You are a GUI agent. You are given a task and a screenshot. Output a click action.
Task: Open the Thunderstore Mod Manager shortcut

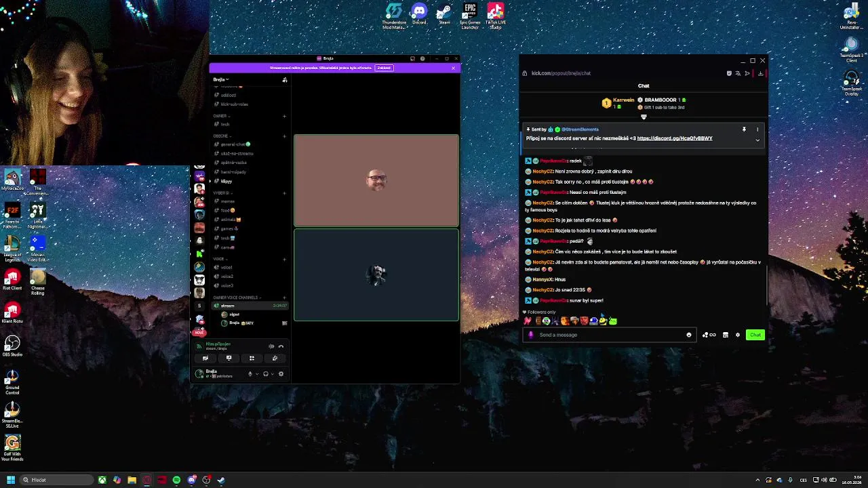tap(394, 16)
